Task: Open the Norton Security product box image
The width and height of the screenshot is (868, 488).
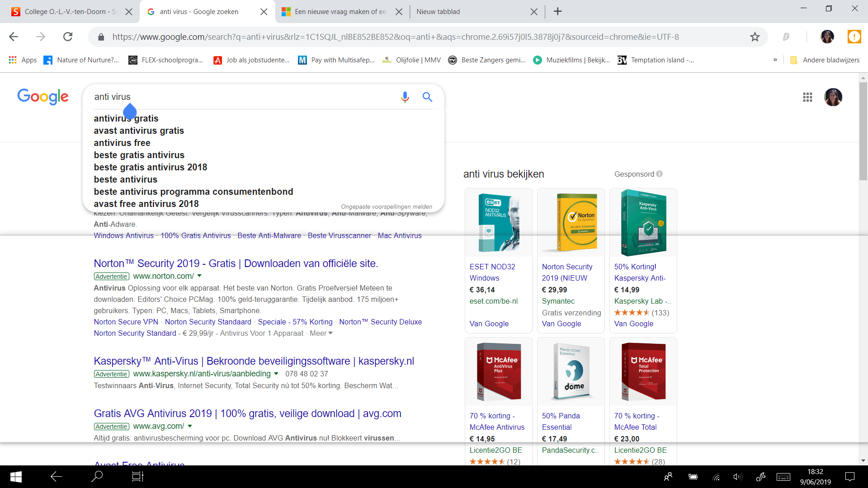Action: [x=571, y=222]
